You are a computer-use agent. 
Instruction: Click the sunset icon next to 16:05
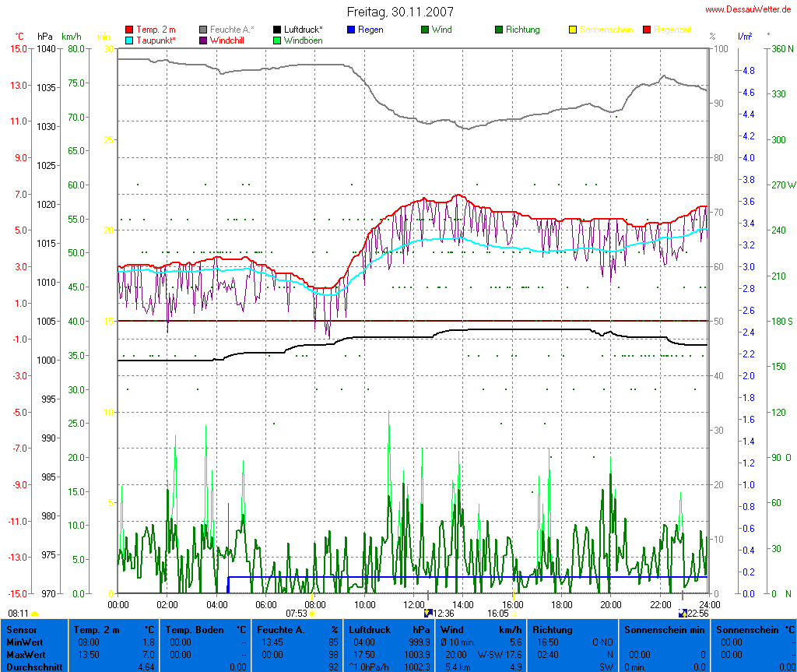pos(513,614)
